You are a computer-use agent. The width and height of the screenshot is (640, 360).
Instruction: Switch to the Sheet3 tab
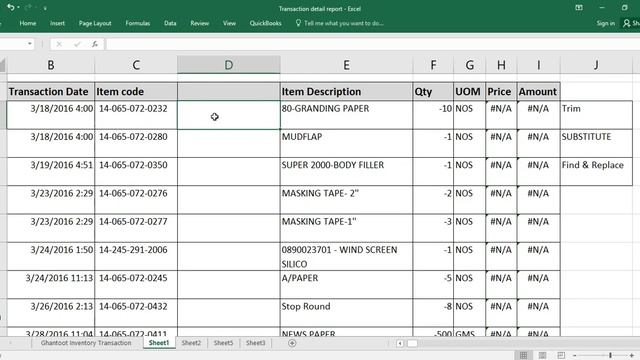click(x=256, y=343)
